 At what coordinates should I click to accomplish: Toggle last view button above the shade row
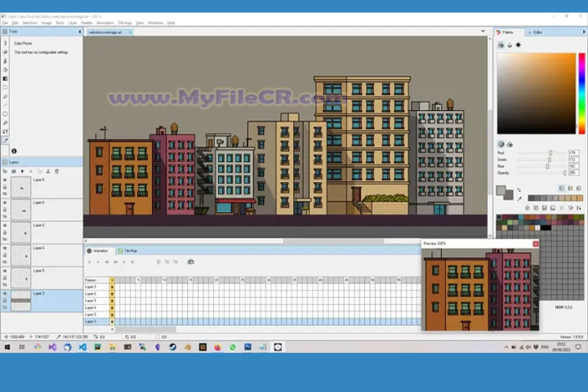[579, 188]
